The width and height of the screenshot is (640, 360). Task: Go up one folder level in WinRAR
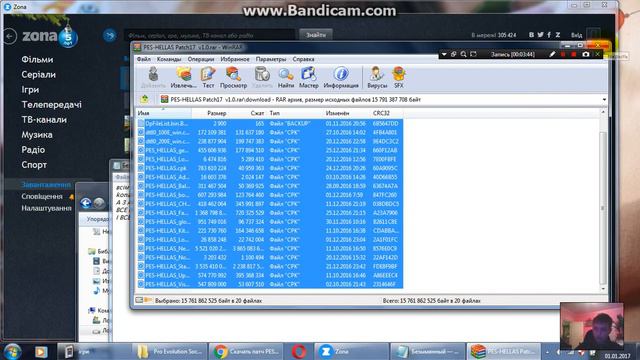pyautogui.click(x=144, y=99)
